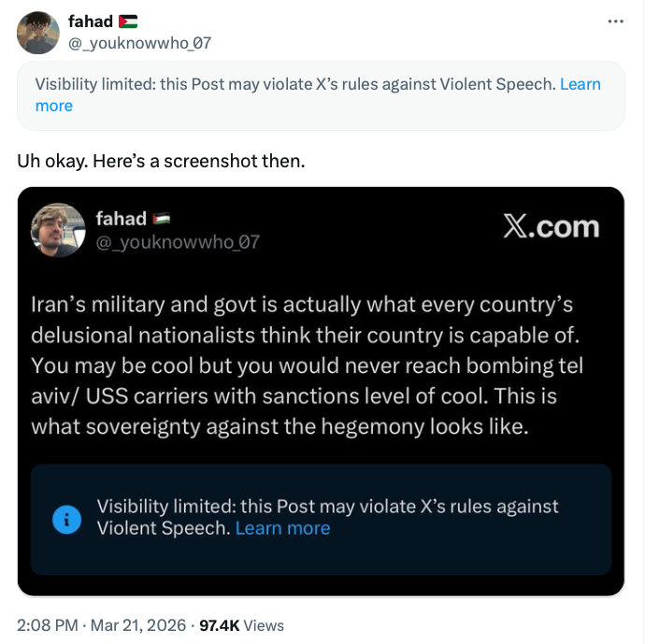
Task: Click the X.com watermark logo
Action: point(551,227)
